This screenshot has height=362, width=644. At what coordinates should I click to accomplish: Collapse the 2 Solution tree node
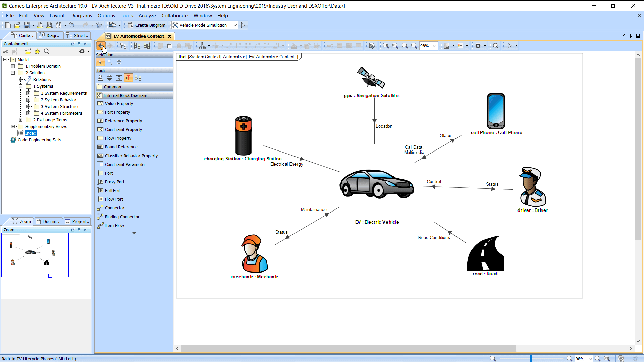pyautogui.click(x=13, y=73)
